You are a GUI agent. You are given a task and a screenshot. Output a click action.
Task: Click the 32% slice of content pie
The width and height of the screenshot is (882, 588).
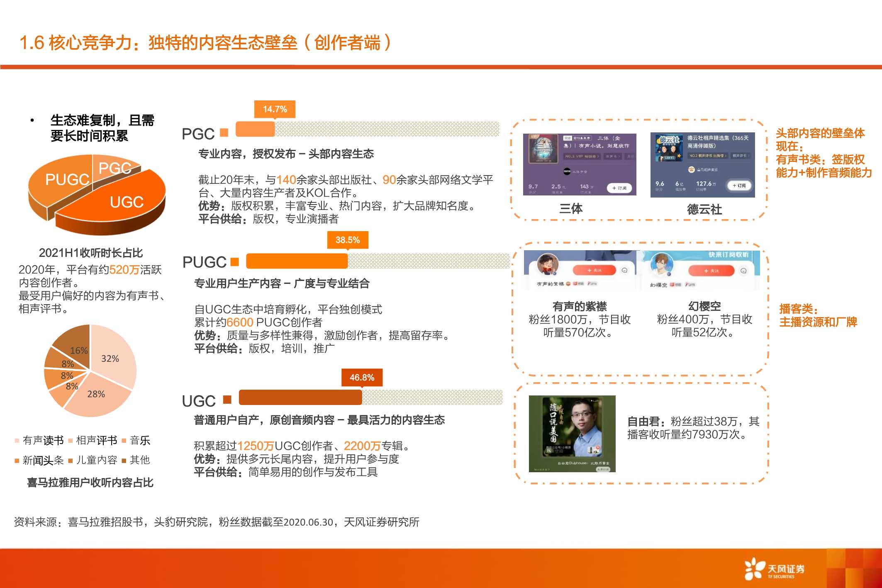pyautogui.click(x=113, y=357)
